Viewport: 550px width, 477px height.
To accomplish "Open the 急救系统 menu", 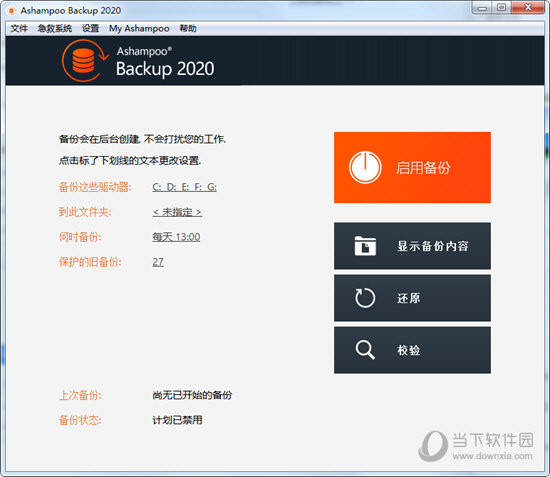I will coord(55,28).
